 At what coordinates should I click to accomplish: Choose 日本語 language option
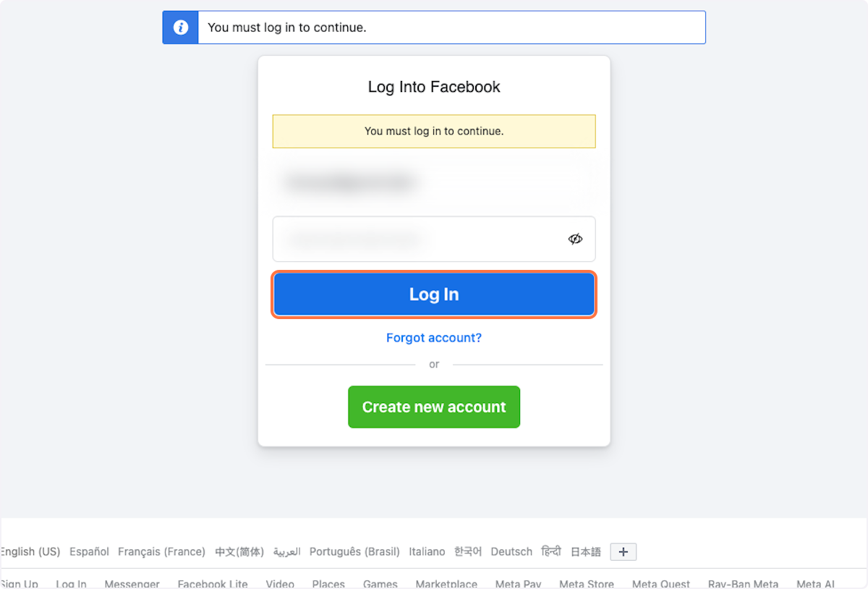point(586,551)
